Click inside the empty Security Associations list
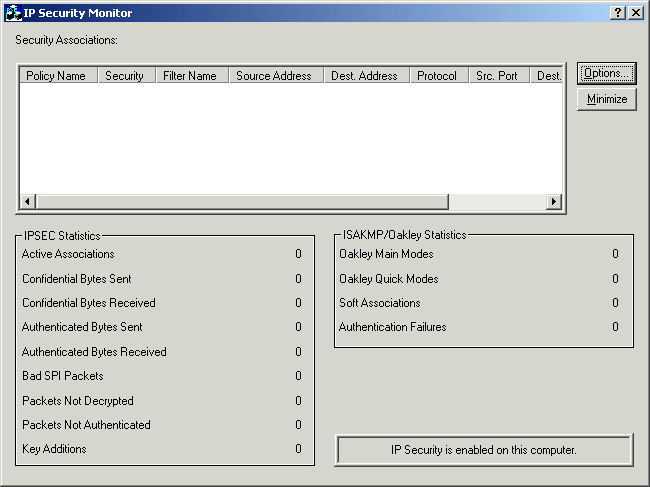650x487 pixels. point(290,138)
